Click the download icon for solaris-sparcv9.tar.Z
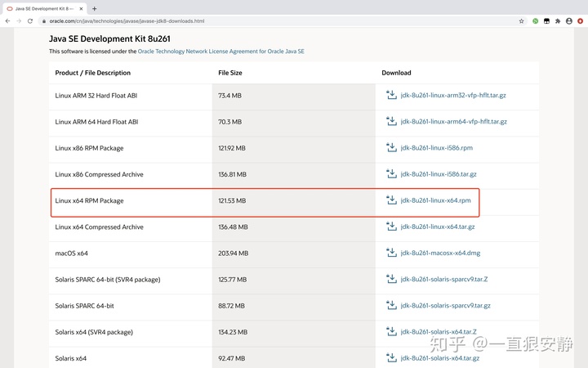Screen dimensions: 588x368 [x=391, y=279]
